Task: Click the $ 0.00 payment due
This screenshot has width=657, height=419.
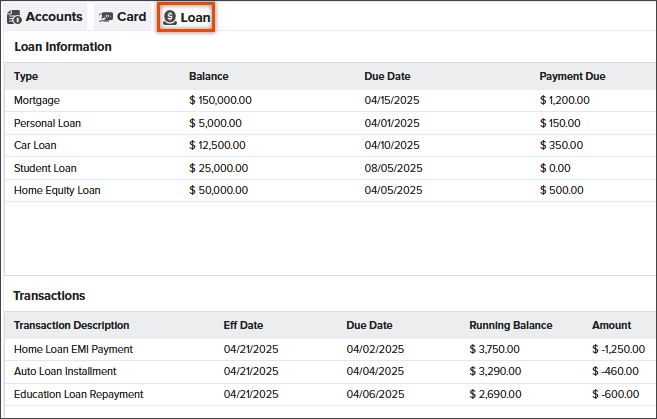Action: [x=555, y=168]
